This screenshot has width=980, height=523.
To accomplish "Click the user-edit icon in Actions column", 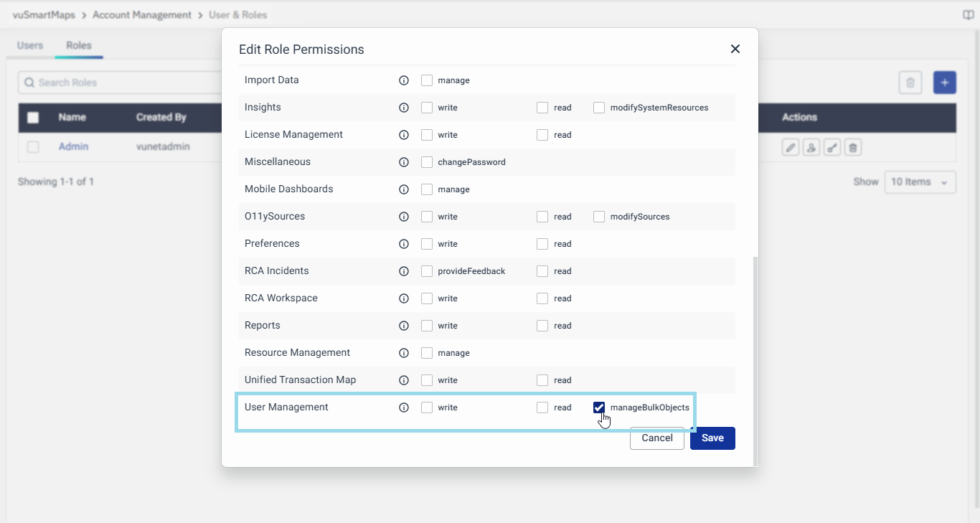I will pyautogui.click(x=811, y=148).
